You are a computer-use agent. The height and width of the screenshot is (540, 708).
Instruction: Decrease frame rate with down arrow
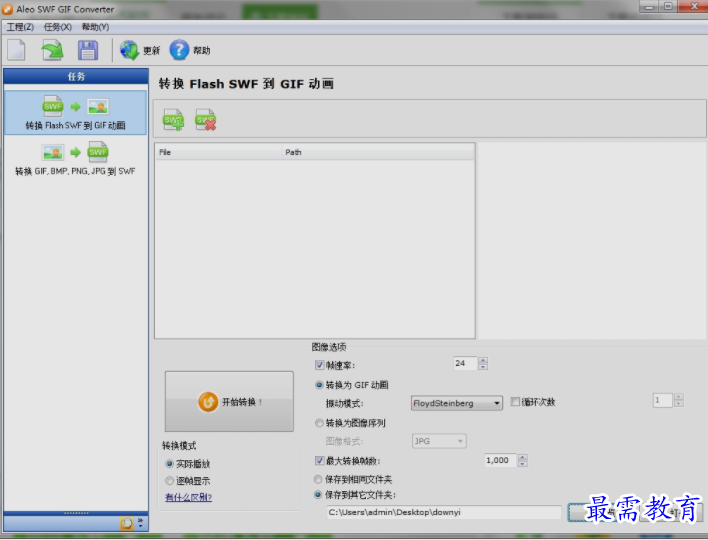[x=483, y=367]
